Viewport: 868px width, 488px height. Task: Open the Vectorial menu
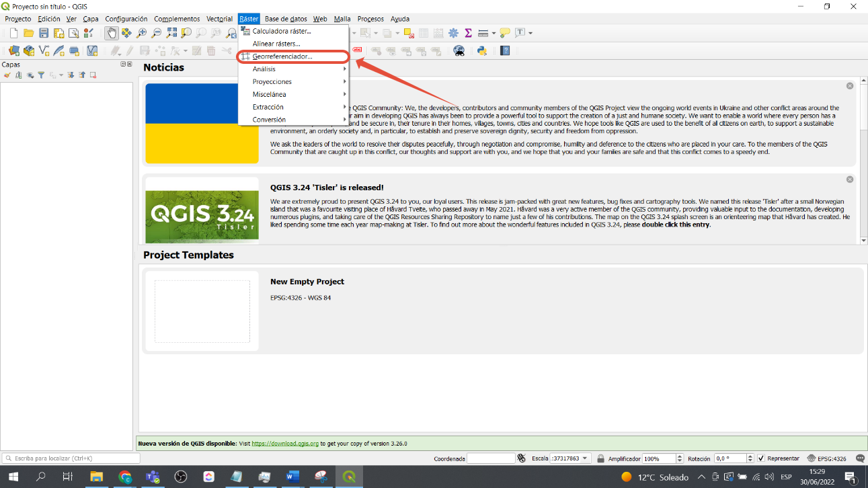tap(219, 19)
